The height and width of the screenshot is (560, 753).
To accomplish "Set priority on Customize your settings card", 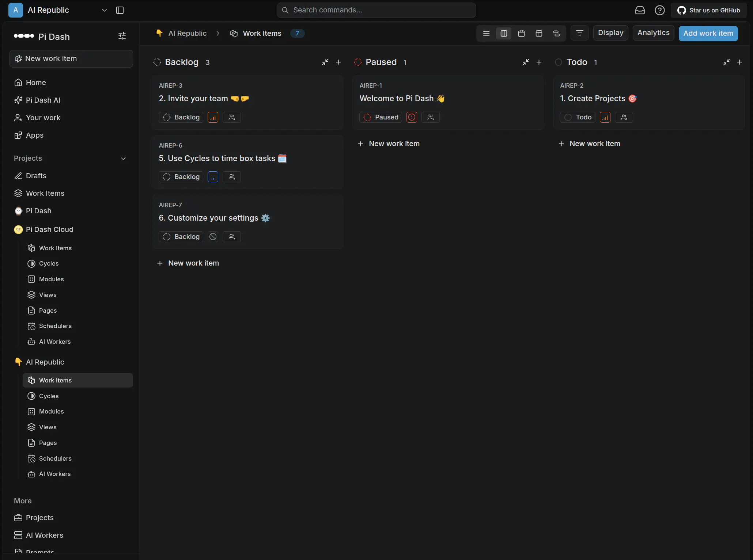I will tap(213, 237).
